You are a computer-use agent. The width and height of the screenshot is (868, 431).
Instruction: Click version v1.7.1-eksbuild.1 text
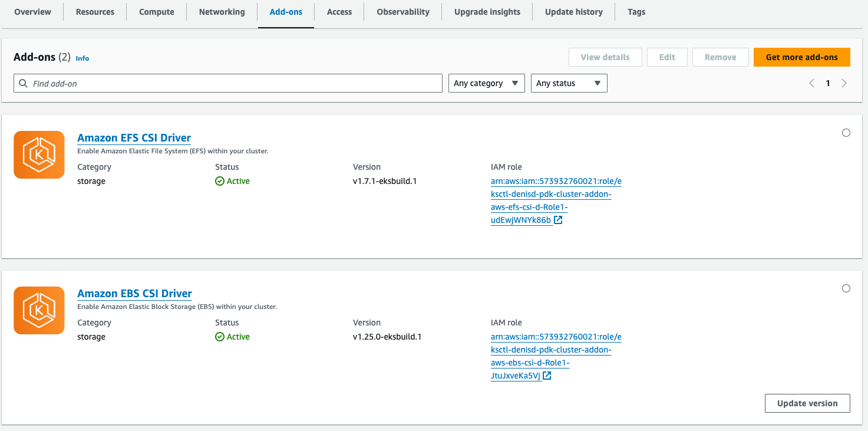385,181
